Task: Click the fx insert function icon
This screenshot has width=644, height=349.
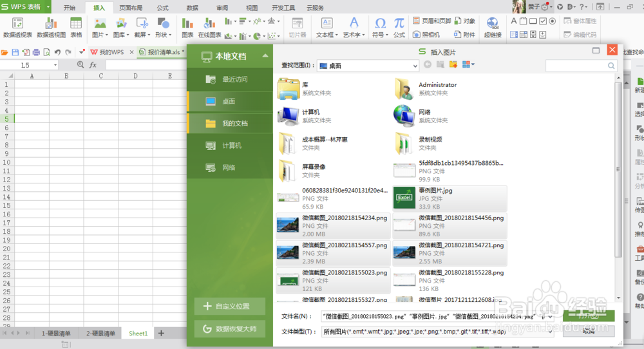Action: point(93,65)
